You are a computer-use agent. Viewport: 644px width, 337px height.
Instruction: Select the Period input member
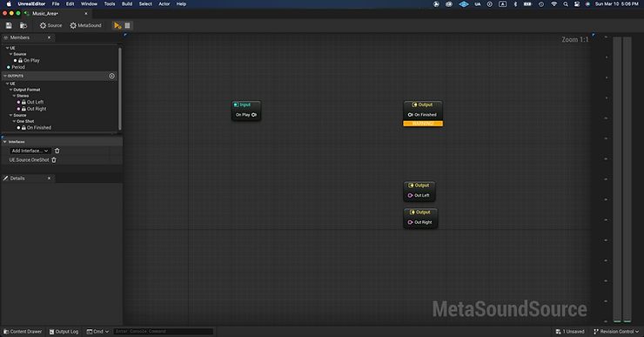pyautogui.click(x=18, y=67)
